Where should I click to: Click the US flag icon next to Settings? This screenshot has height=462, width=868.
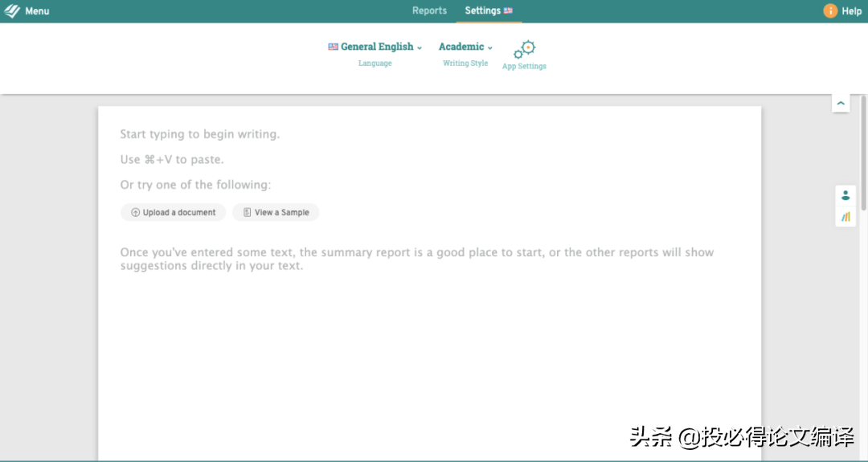click(x=508, y=10)
